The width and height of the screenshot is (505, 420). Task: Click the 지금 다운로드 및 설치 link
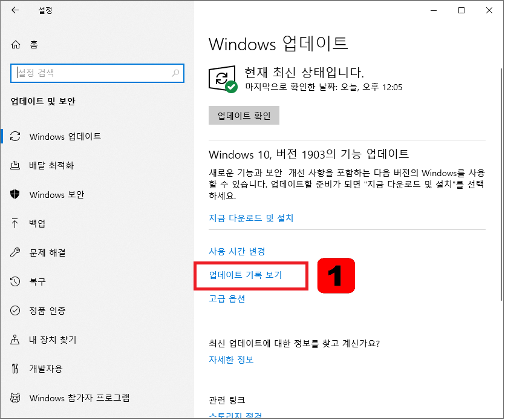(x=251, y=218)
